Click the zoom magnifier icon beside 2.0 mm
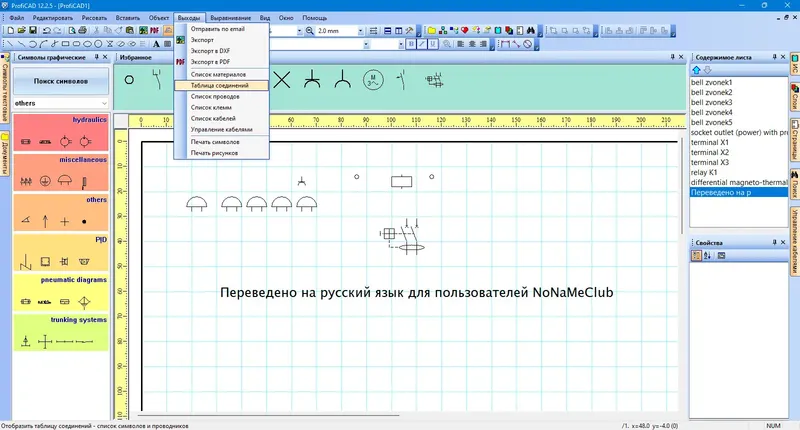Viewport: 800px width, 430px height. point(309,31)
